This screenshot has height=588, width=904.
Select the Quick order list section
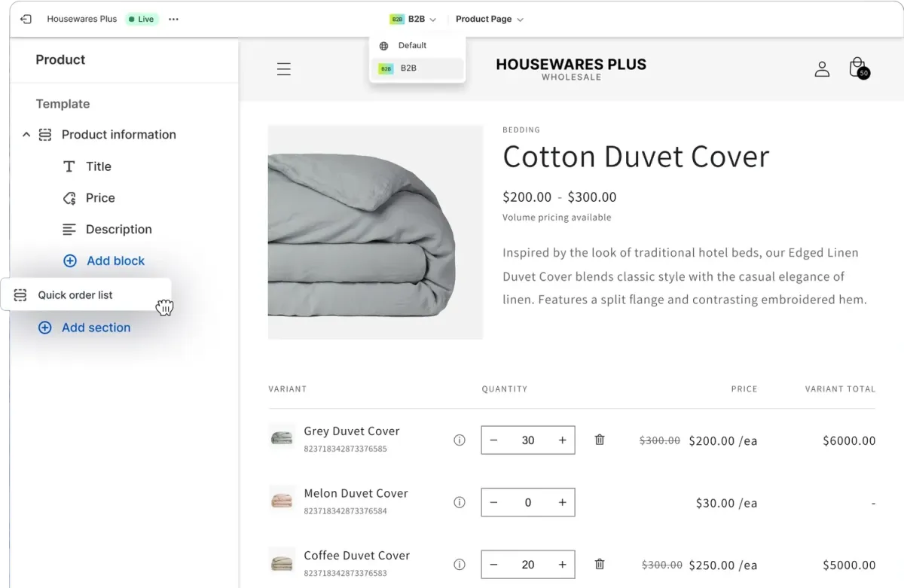click(x=86, y=294)
